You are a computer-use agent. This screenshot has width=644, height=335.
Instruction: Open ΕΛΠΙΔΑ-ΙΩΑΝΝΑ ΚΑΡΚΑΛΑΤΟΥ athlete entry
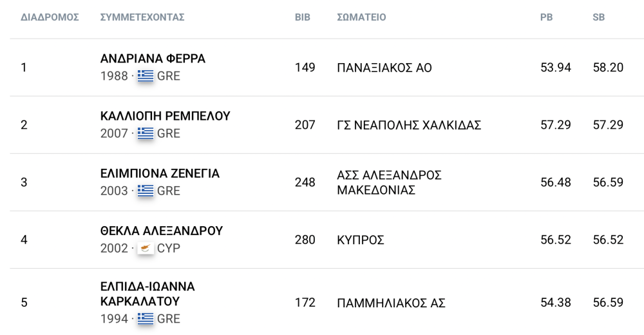147,294
